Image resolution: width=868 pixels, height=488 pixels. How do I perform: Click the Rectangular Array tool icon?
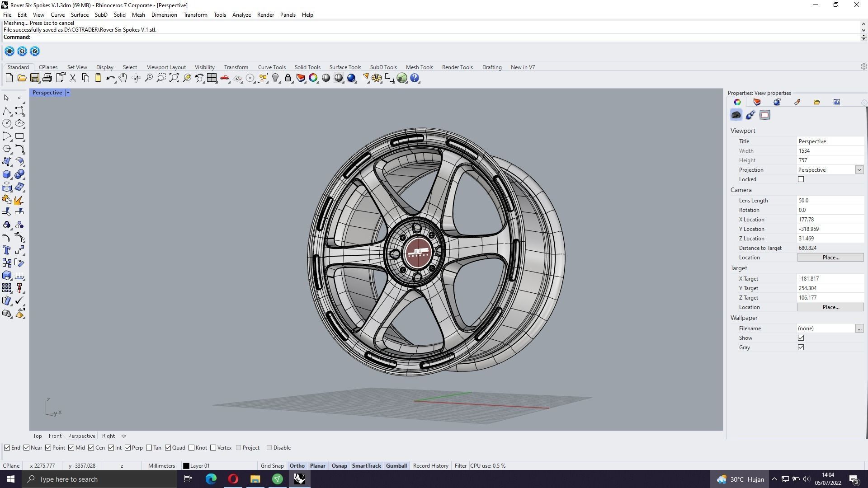coord(7,288)
